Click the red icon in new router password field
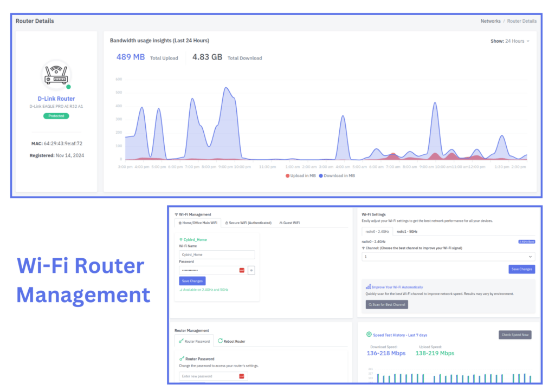Screen dimensions: 555x392 point(242,376)
